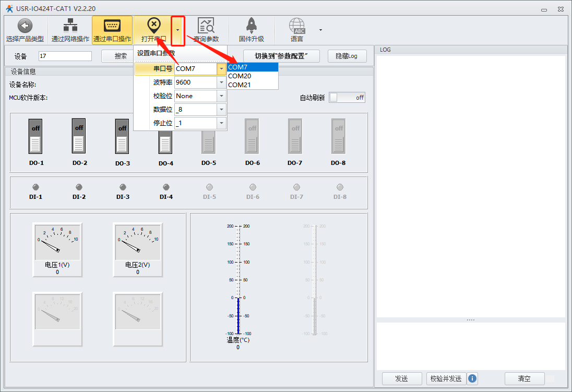The image size is (572, 392).
Task: Open the 停止位 stop bits dropdown
Action: tap(221, 123)
